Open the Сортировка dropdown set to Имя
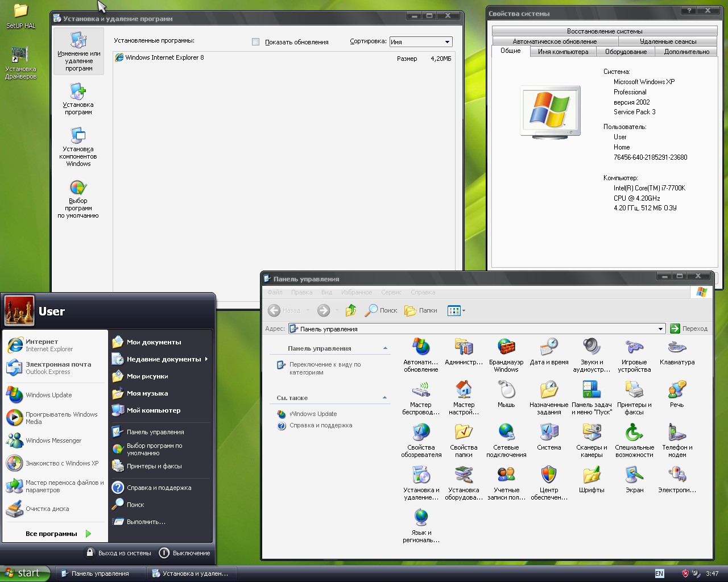728x582 pixels. coord(421,41)
